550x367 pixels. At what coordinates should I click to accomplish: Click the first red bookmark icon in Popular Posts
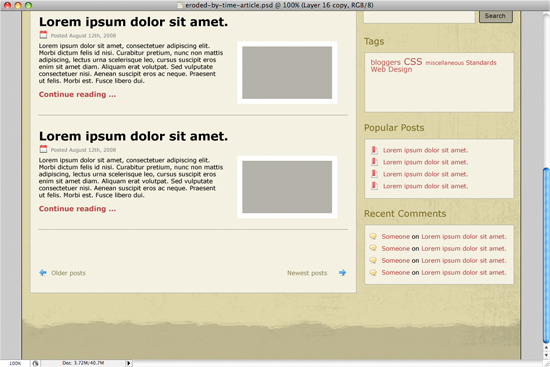374,150
